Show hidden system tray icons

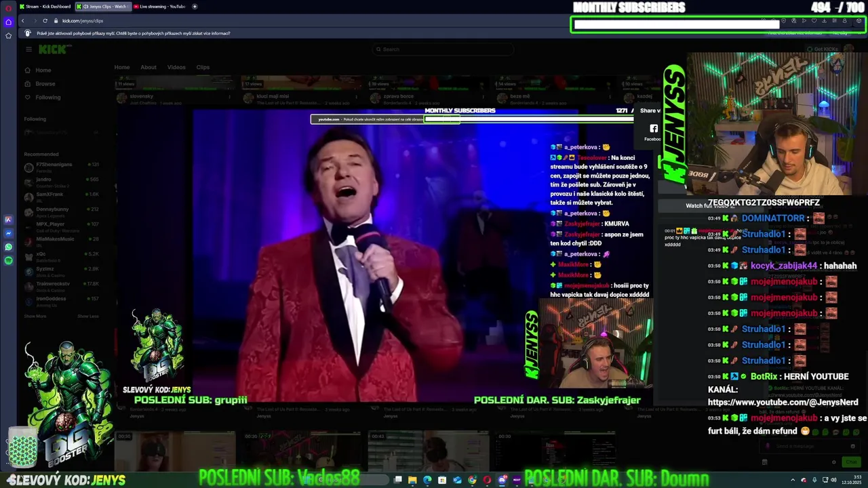pos(793,480)
